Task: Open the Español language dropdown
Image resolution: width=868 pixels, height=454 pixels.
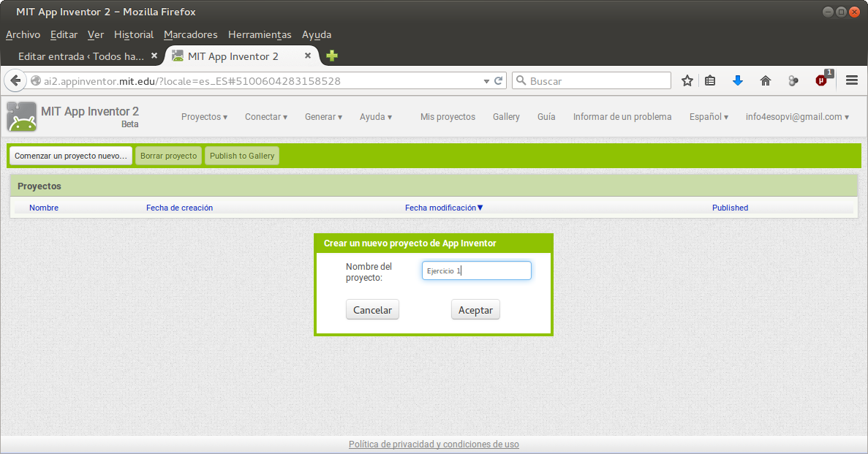Action: [x=709, y=117]
